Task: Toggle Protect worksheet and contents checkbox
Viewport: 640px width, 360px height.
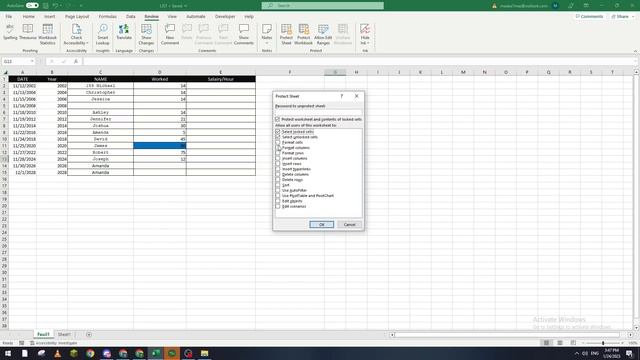Action: coord(278,119)
